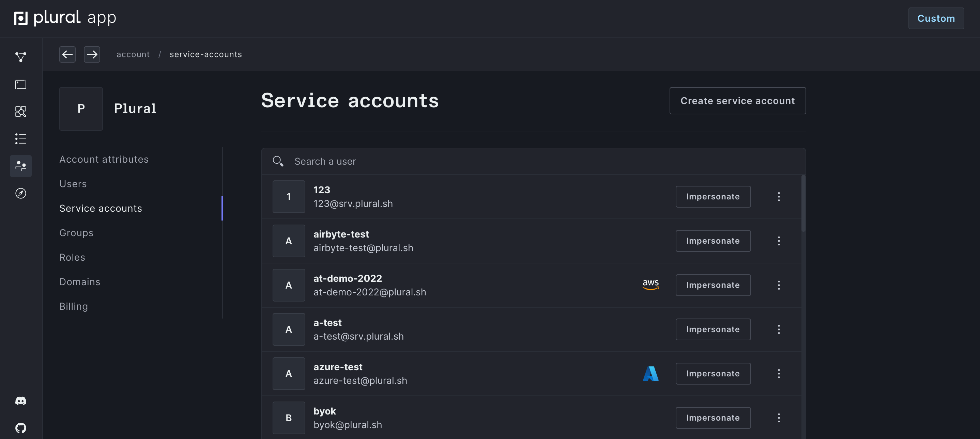Open the graph nodes sidebar icon
Screen dimensions: 980x439
click(x=20, y=57)
